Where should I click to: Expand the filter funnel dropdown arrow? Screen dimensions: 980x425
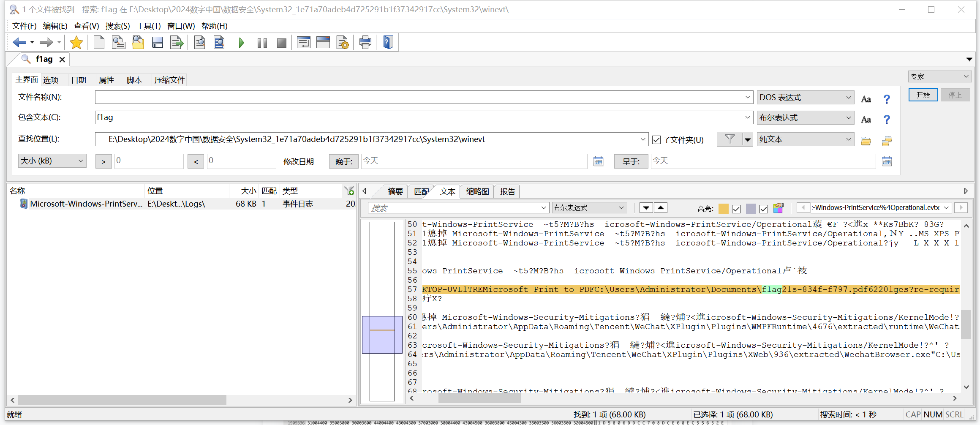pyautogui.click(x=748, y=139)
